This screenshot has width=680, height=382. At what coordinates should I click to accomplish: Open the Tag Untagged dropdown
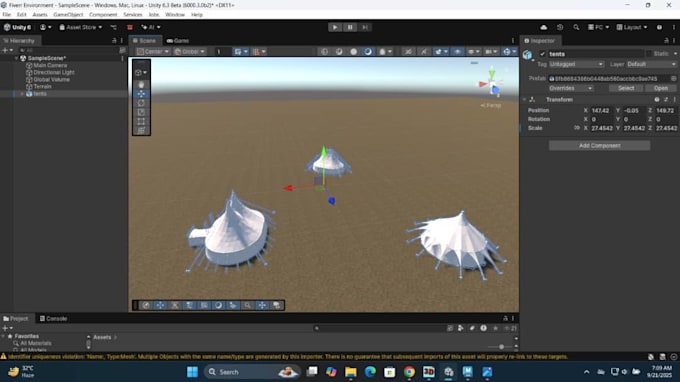coord(576,64)
